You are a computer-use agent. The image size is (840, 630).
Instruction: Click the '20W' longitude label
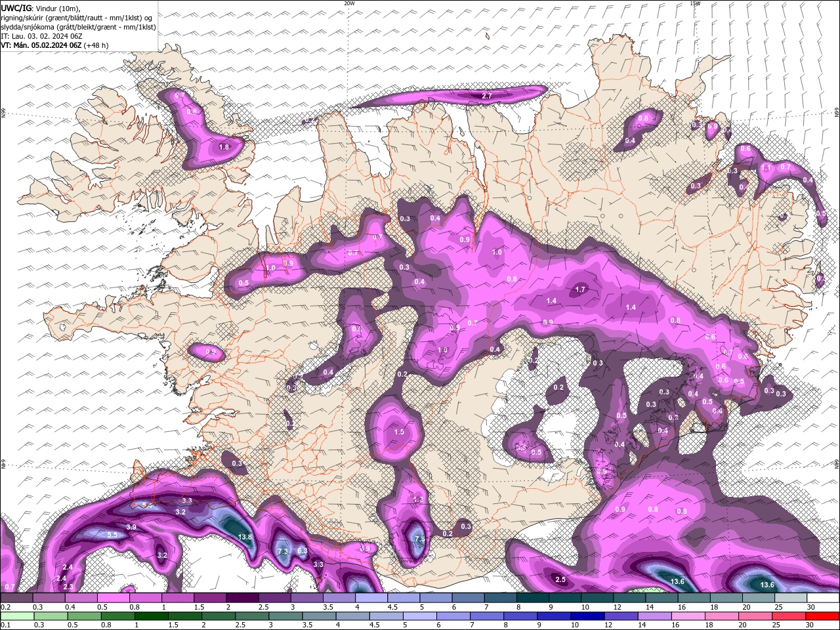[x=349, y=3]
